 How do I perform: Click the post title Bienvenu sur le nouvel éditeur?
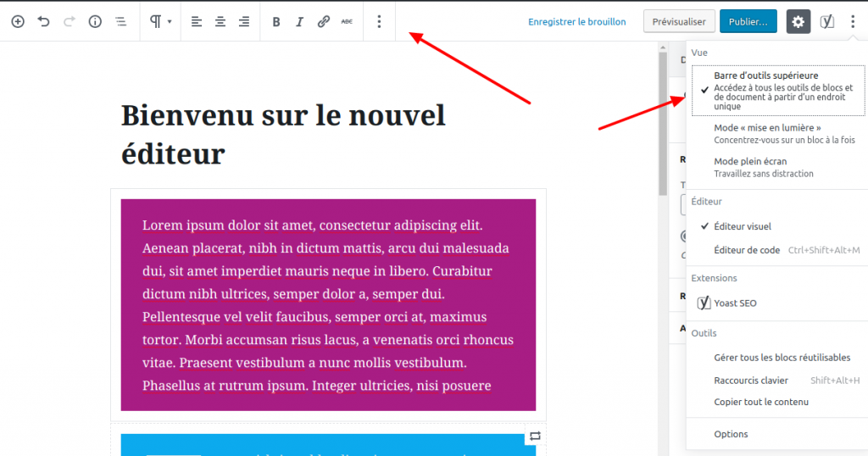pyautogui.click(x=283, y=135)
